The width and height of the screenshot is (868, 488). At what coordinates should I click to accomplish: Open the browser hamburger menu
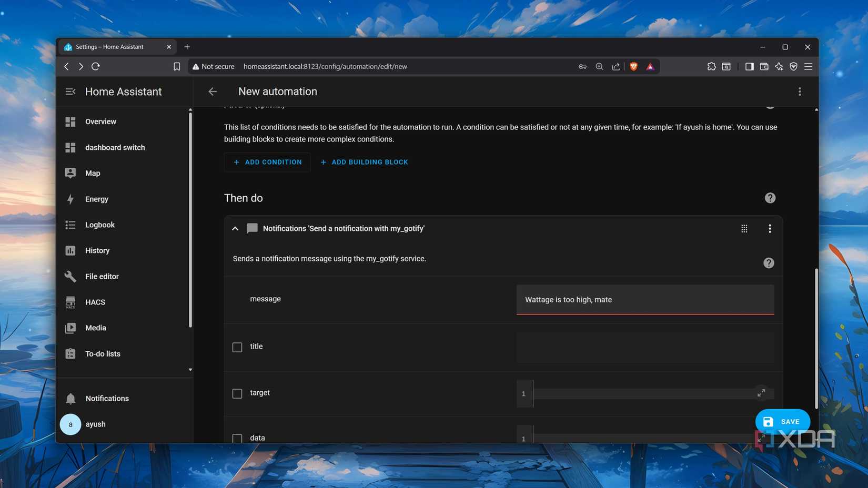click(809, 66)
